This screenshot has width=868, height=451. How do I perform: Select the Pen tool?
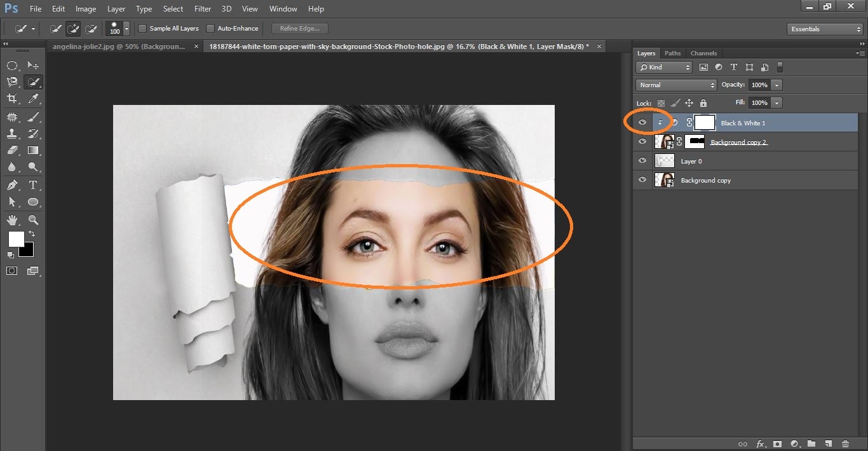(x=12, y=185)
